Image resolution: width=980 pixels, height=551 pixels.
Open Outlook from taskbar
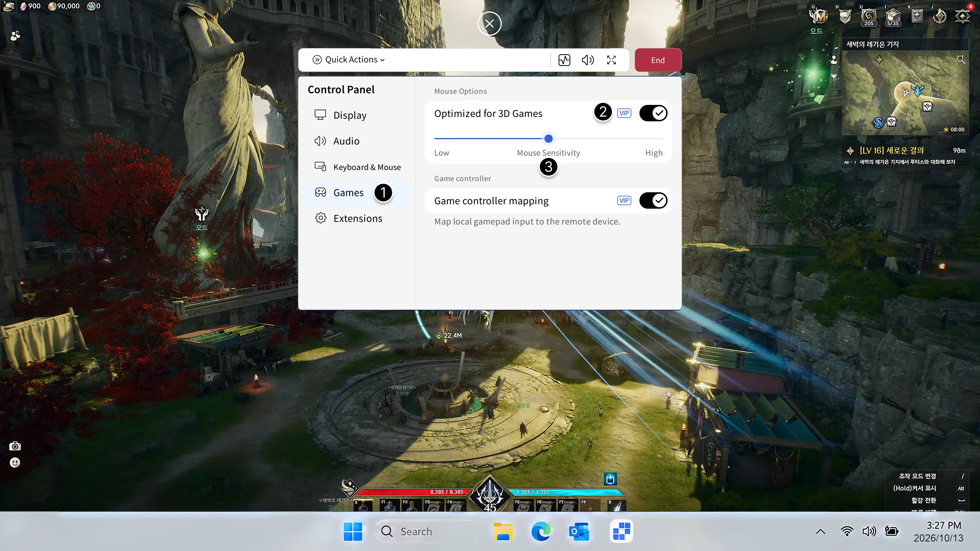point(579,531)
